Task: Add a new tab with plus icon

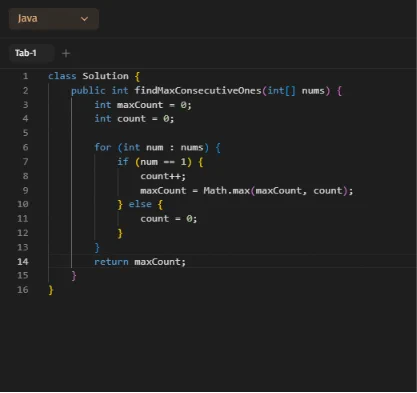Action: point(66,53)
